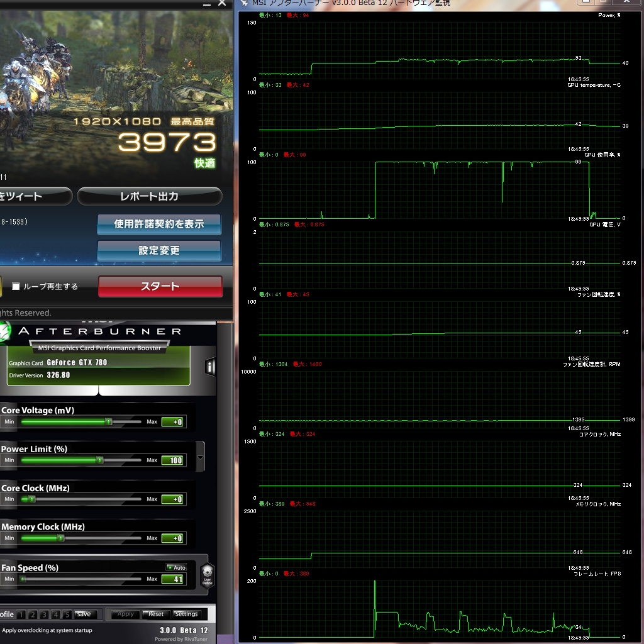
Task: Click レポート出力 report output button
Action: (x=150, y=196)
